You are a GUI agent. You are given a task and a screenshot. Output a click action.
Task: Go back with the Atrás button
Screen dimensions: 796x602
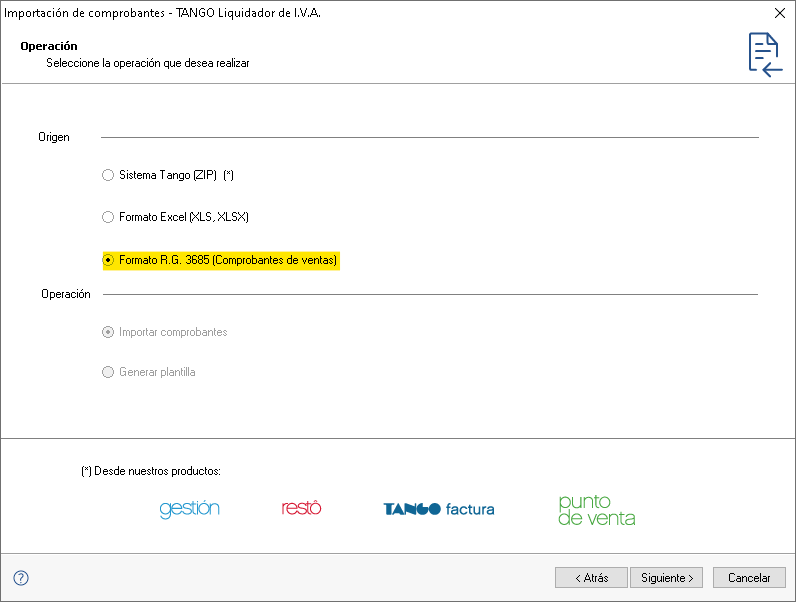591,578
